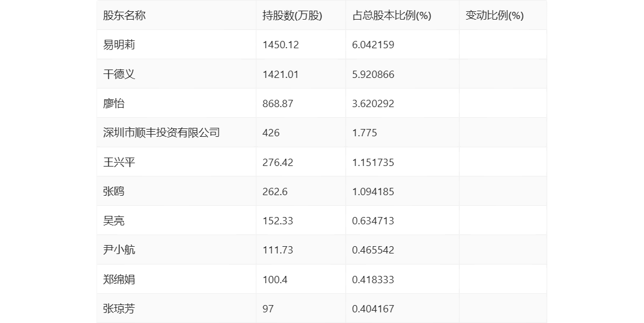
Task: Click shares value 426
Action: [x=271, y=132]
